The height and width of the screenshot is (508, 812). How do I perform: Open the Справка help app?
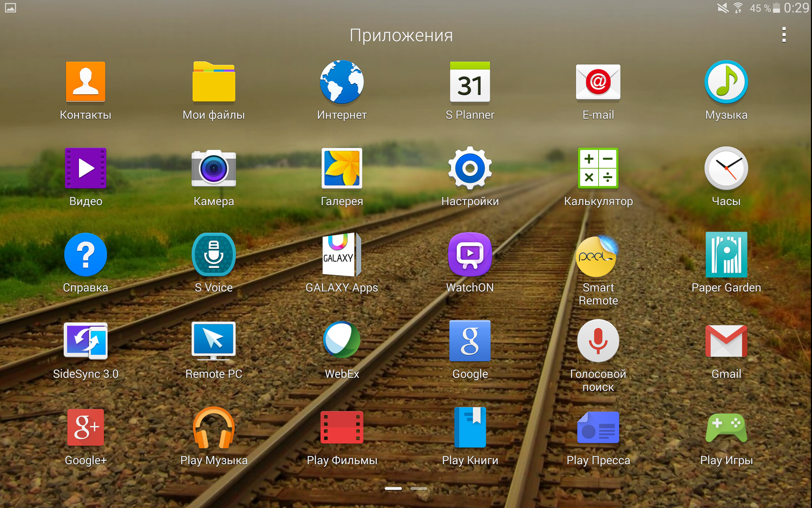pyautogui.click(x=86, y=255)
